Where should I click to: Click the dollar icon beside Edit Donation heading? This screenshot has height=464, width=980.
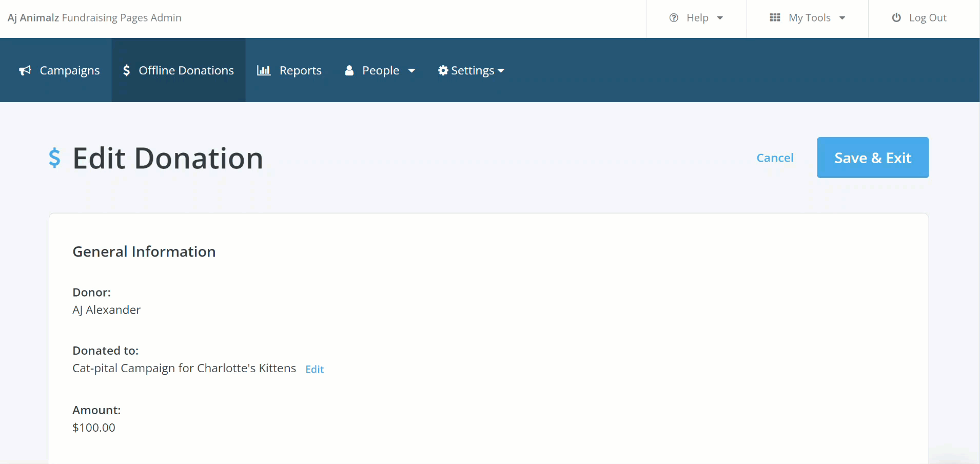tap(55, 158)
